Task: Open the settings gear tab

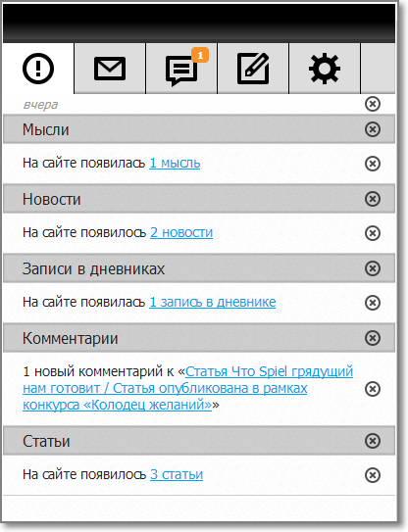Action: (x=325, y=69)
